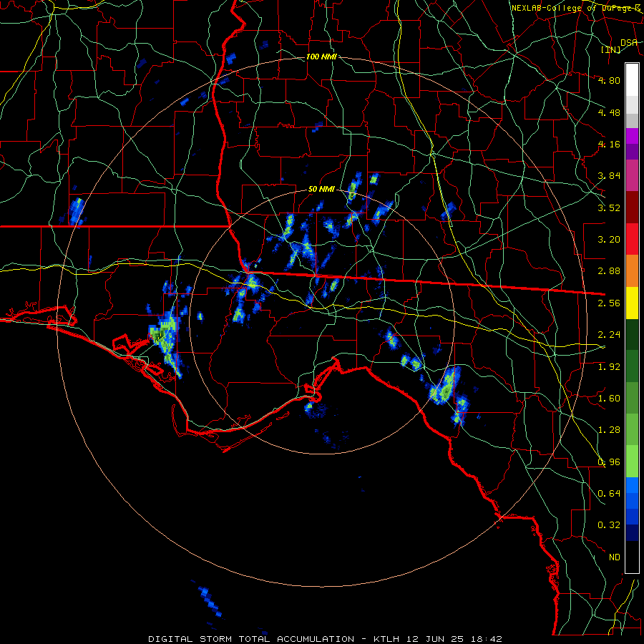Viewport: 644px width, 644px height.
Task: Pick the white swatch on the color scale
Action: tap(632, 80)
